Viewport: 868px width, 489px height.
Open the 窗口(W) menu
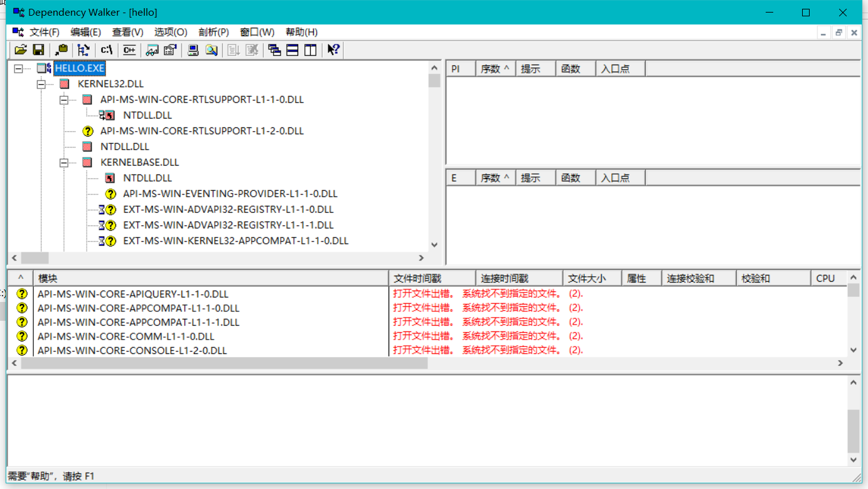tap(257, 32)
